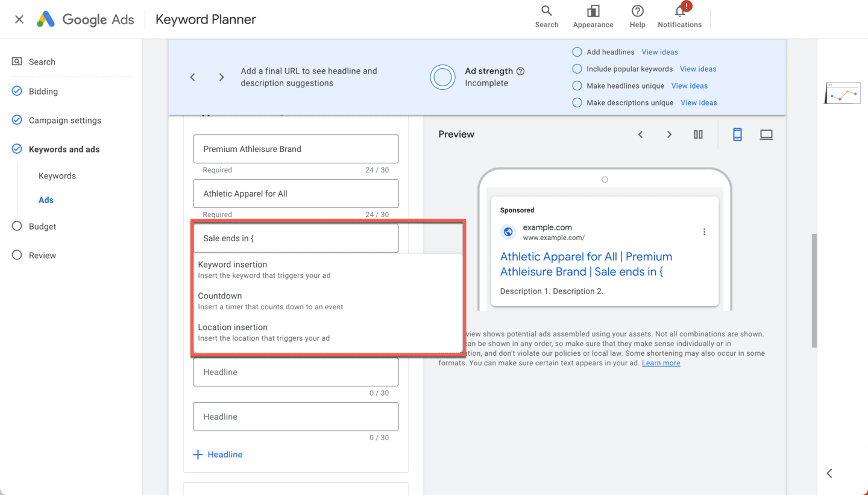Screen dimensions: 868x495
Task: Click the last empty Headline field
Action: pos(296,417)
